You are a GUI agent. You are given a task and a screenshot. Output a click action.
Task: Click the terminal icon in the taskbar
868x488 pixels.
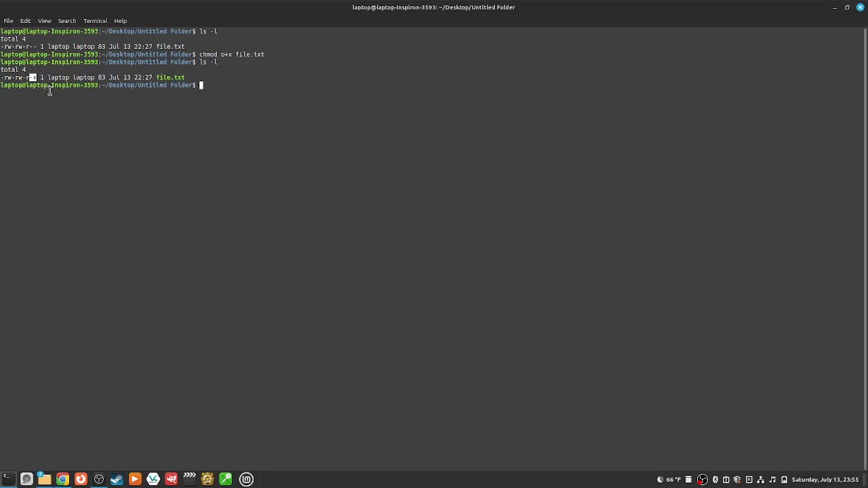pos(8,479)
